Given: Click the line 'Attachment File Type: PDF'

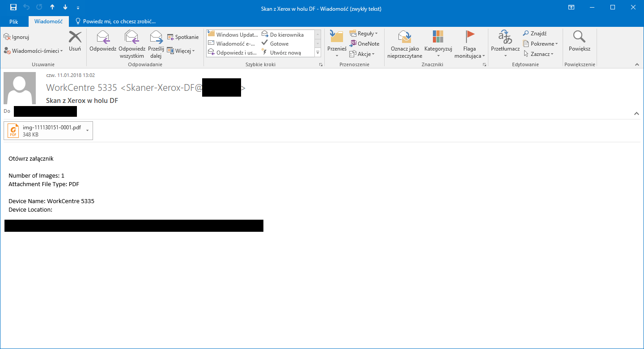Looking at the screenshot, I should pyautogui.click(x=44, y=184).
